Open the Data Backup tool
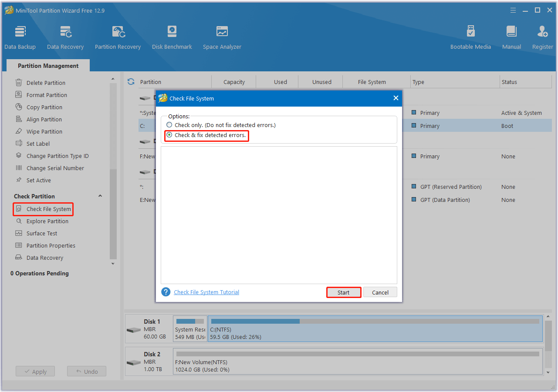This screenshot has height=392, width=558. (x=20, y=37)
